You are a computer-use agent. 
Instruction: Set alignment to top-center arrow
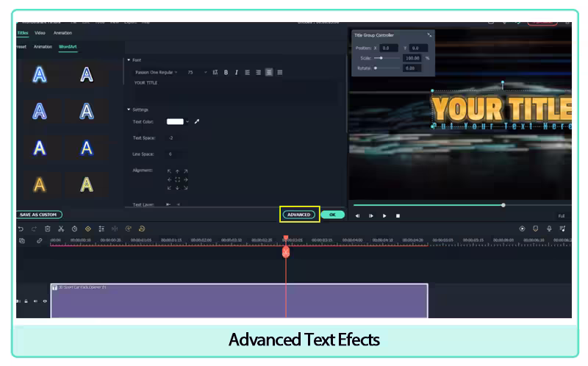[x=177, y=171]
